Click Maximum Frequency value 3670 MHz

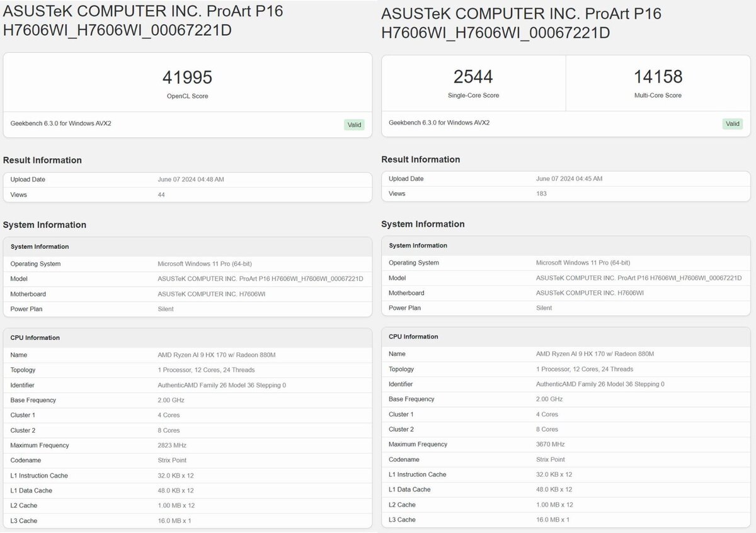click(x=551, y=445)
